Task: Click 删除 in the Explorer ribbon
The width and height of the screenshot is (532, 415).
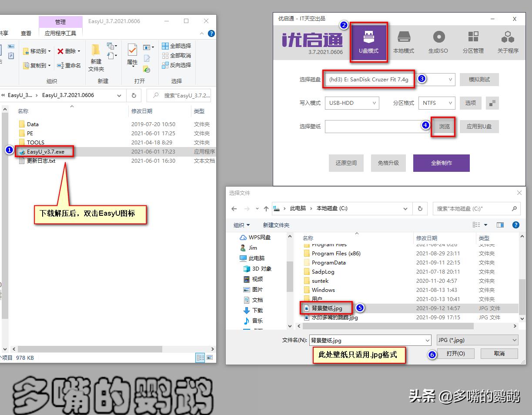Action: [69, 51]
